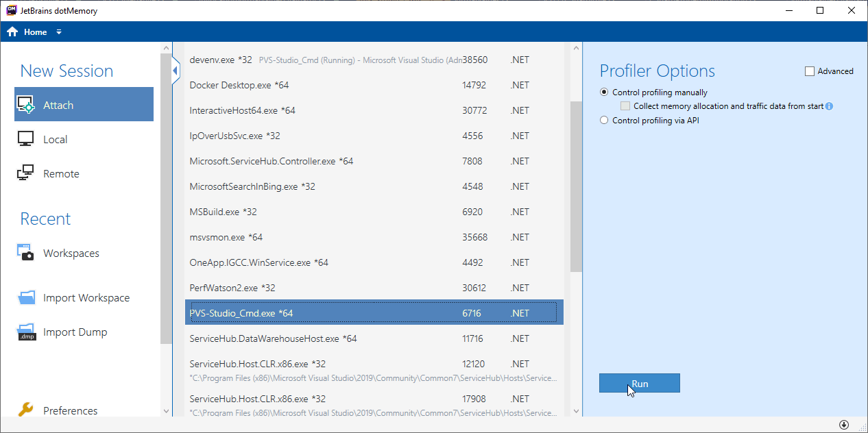Select the MicrosoftSearchInBing.exe *32 process
This screenshot has width=868, height=433.
click(374, 186)
